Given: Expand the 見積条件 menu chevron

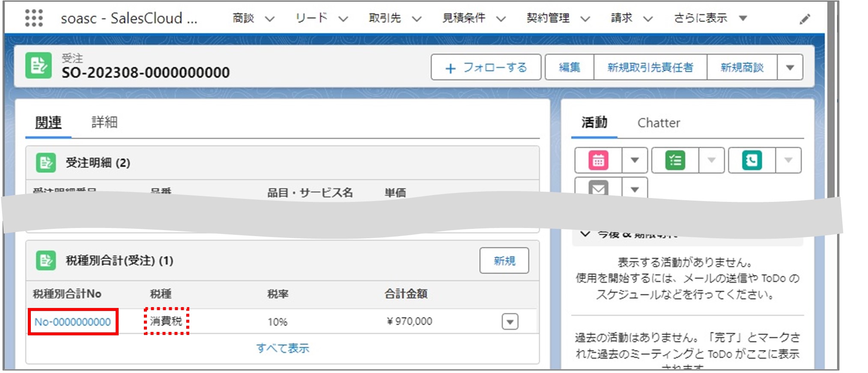Looking at the screenshot, I should coord(501,19).
